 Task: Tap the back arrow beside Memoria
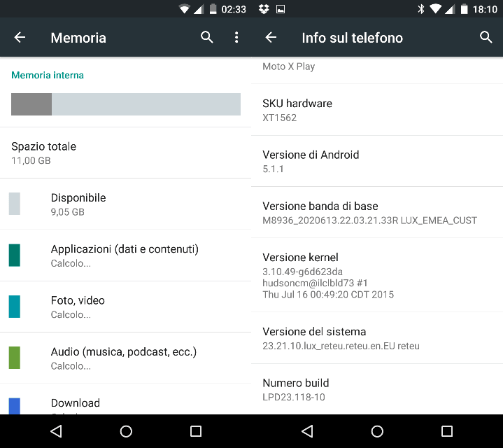20,38
